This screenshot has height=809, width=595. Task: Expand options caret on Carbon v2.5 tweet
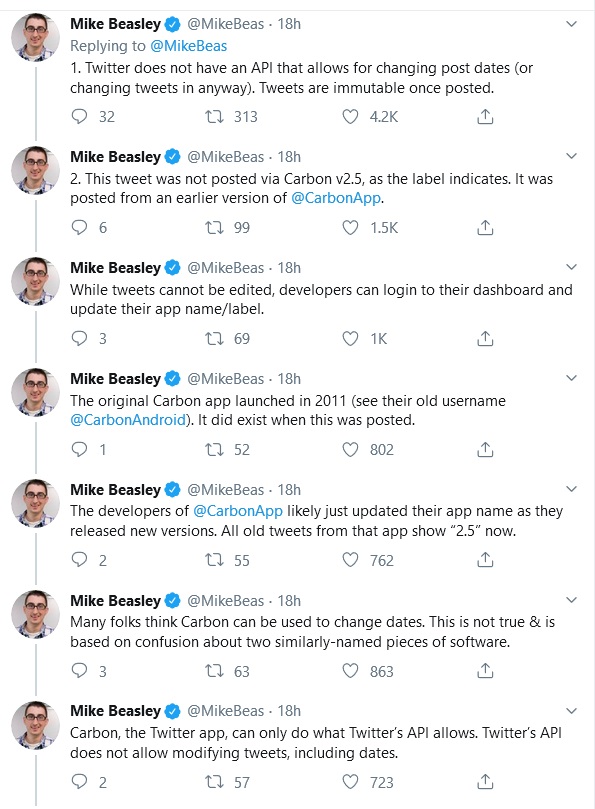[571, 156]
